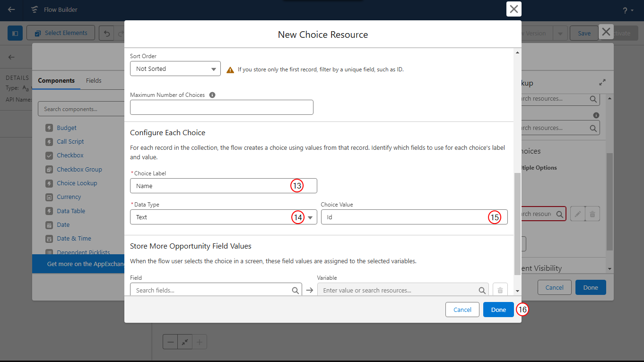Click the Search fields input under Field
644x362 pixels.
click(x=216, y=290)
